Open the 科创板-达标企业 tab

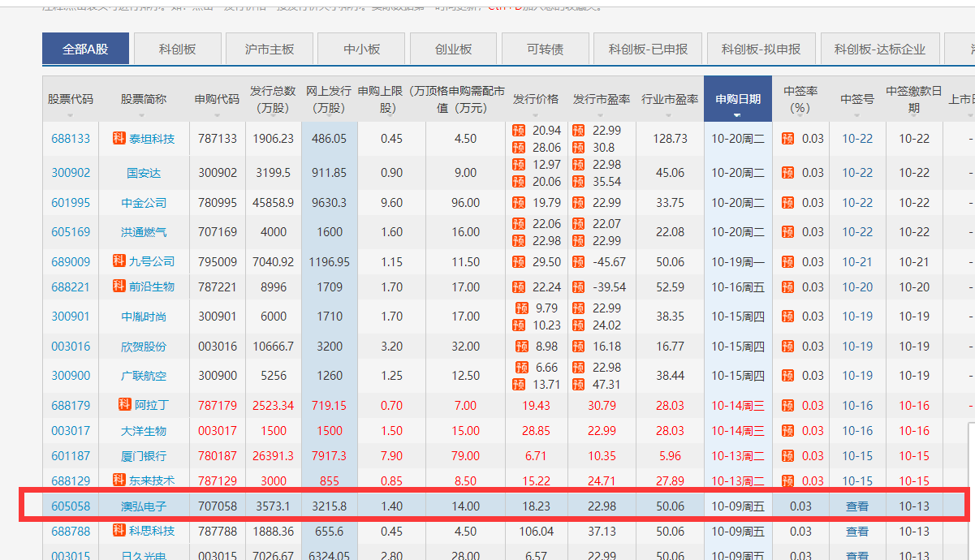coord(879,49)
